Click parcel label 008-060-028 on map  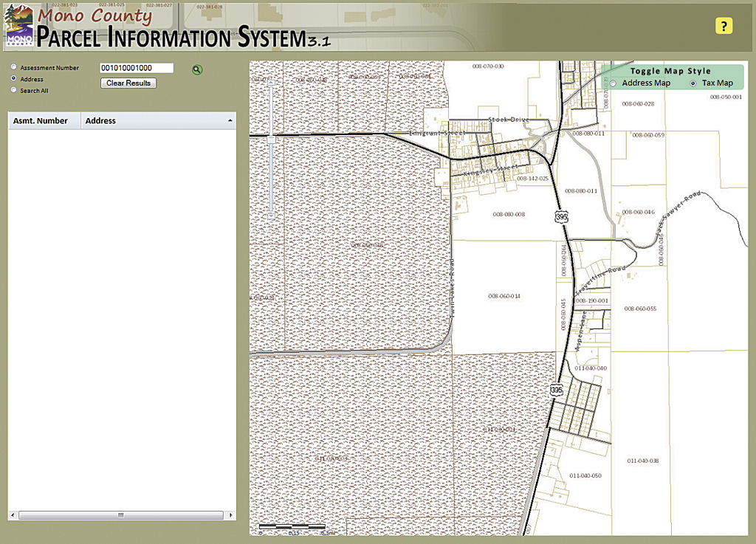pos(638,103)
